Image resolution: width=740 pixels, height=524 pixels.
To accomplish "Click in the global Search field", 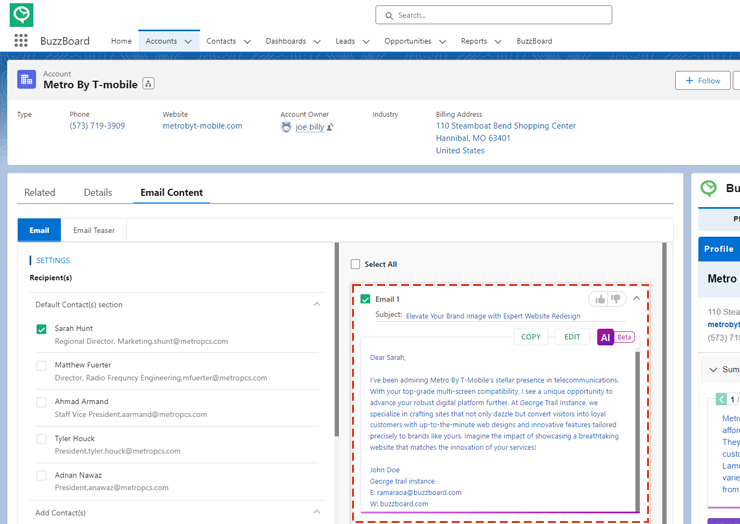I will tap(494, 15).
